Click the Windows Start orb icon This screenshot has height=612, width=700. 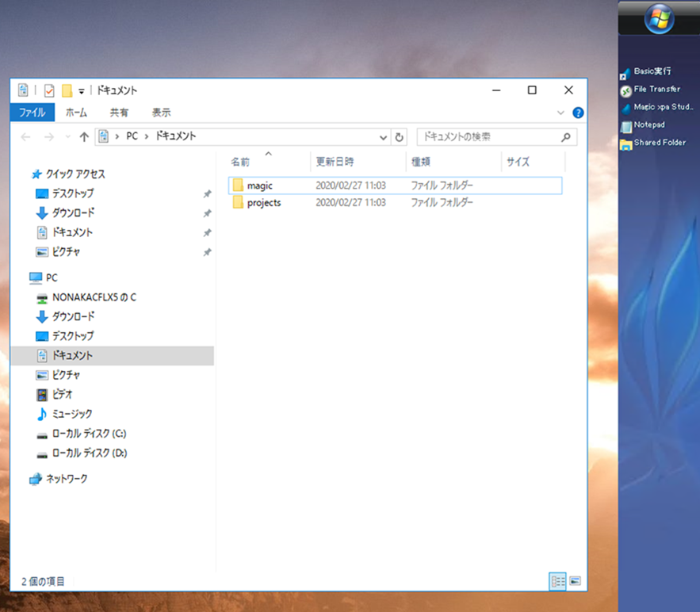click(659, 19)
